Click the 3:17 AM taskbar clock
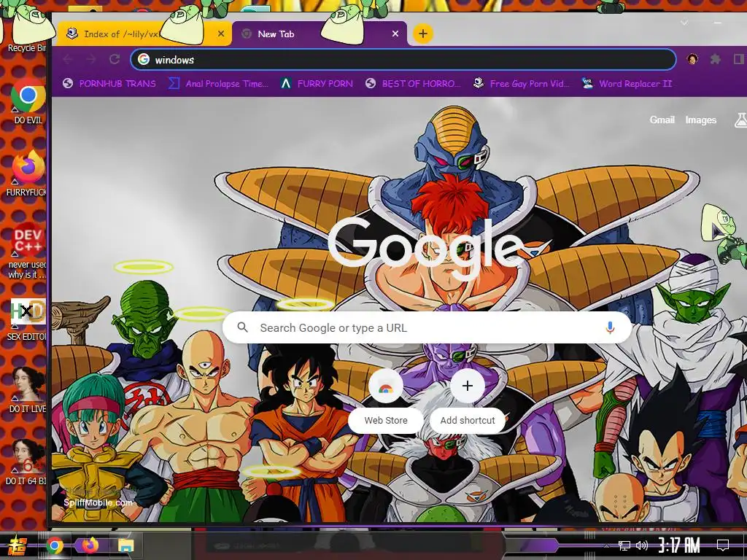The height and width of the screenshot is (560, 747). [679, 545]
